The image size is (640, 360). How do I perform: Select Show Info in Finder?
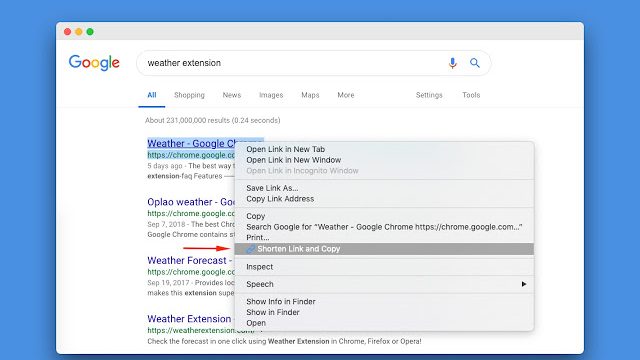pyautogui.click(x=384, y=302)
